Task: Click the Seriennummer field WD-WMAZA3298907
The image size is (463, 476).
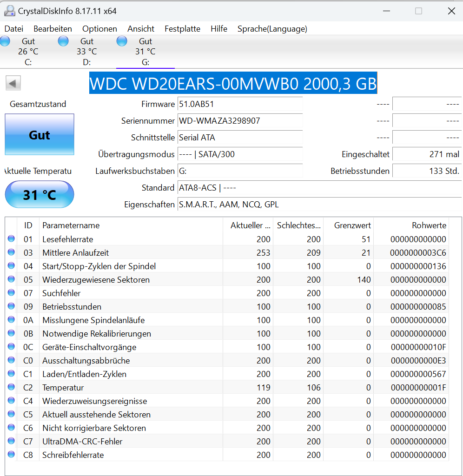Action: (x=240, y=121)
